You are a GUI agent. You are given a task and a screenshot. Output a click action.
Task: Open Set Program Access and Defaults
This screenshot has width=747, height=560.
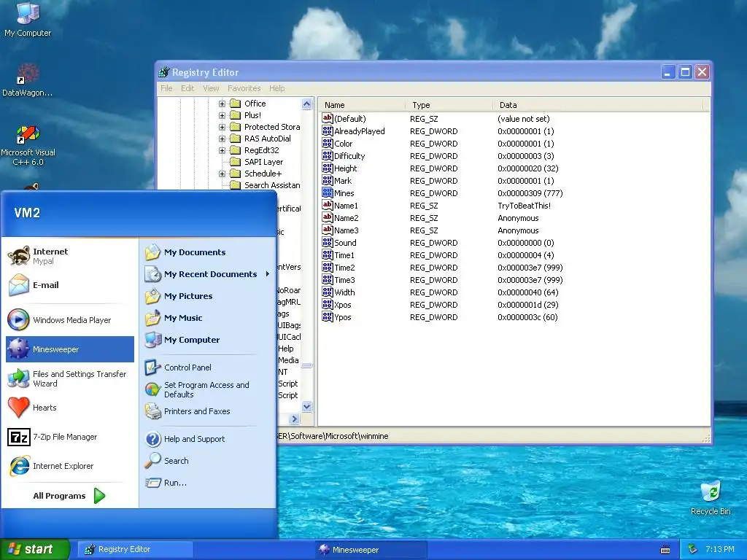[x=207, y=389]
